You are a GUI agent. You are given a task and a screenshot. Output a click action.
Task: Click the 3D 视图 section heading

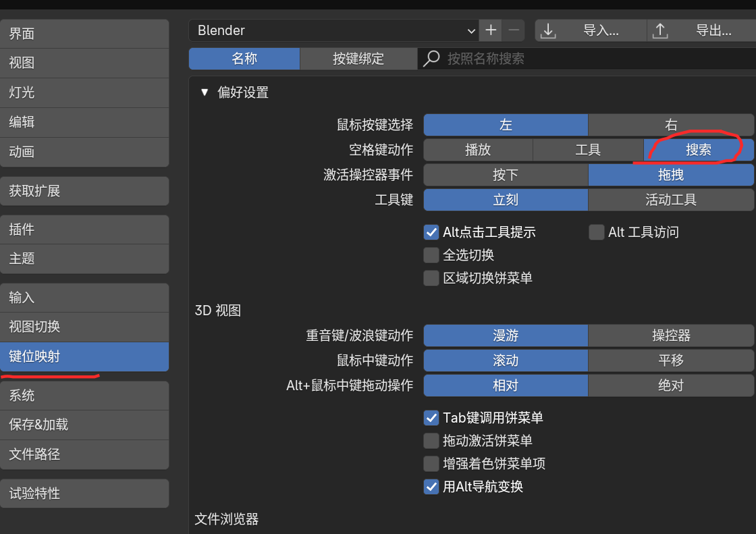[x=217, y=310]
